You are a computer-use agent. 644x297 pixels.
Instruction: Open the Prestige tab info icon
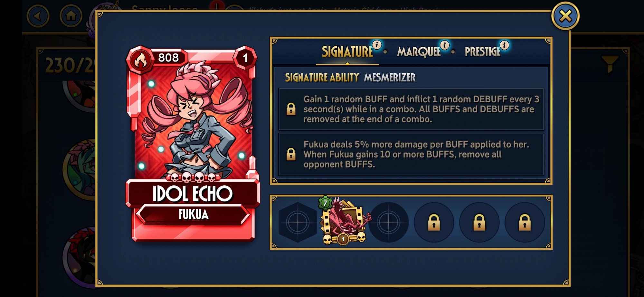505,45
